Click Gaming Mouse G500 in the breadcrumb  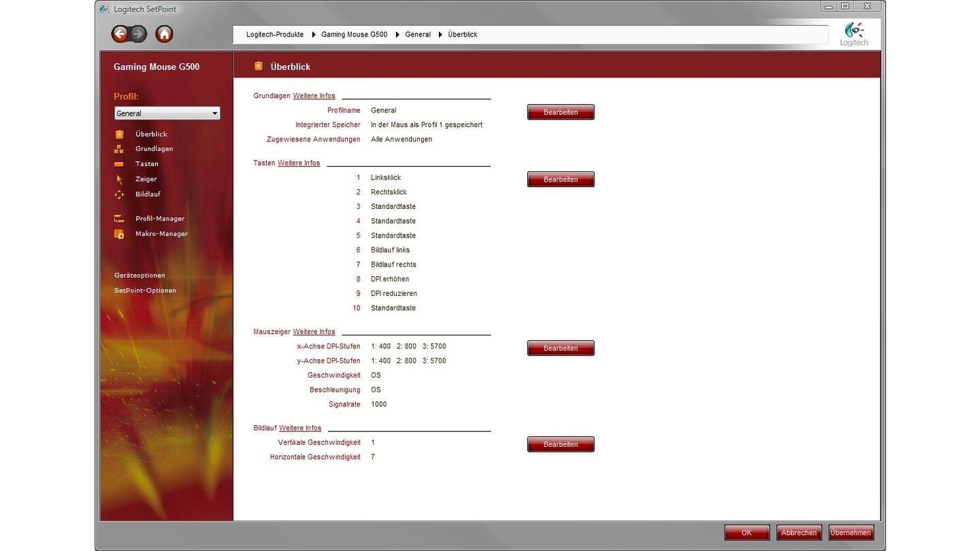[x=354, y=34]
